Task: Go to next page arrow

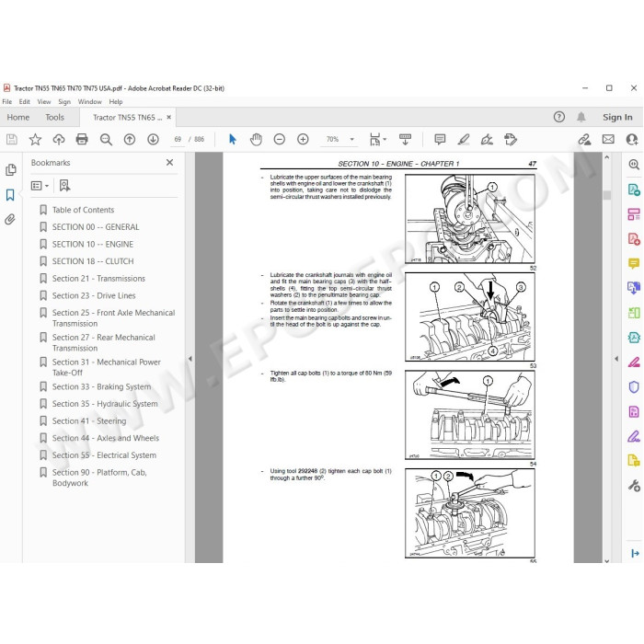Action: [153, 140]
